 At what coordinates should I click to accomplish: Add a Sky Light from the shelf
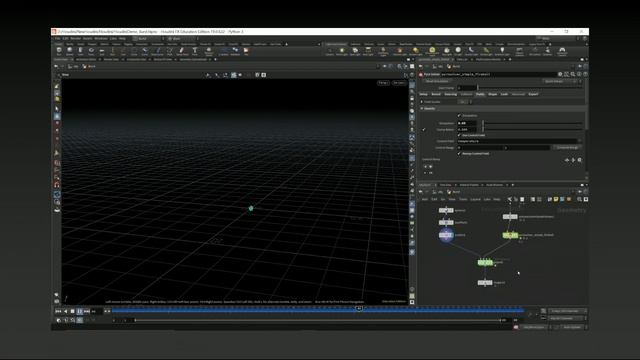click(x=447, y=51)
